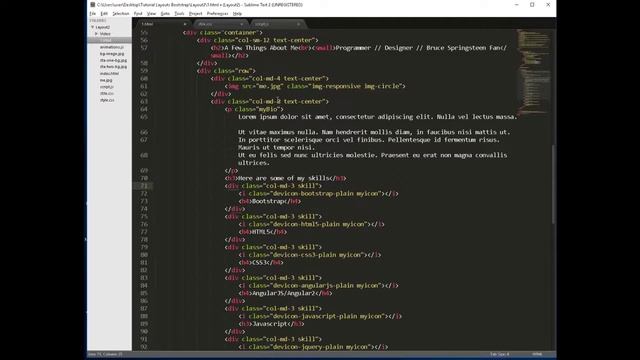
Task: Open index.html from the sidebar
Action: pyautogui.click(x=109, y=73)
